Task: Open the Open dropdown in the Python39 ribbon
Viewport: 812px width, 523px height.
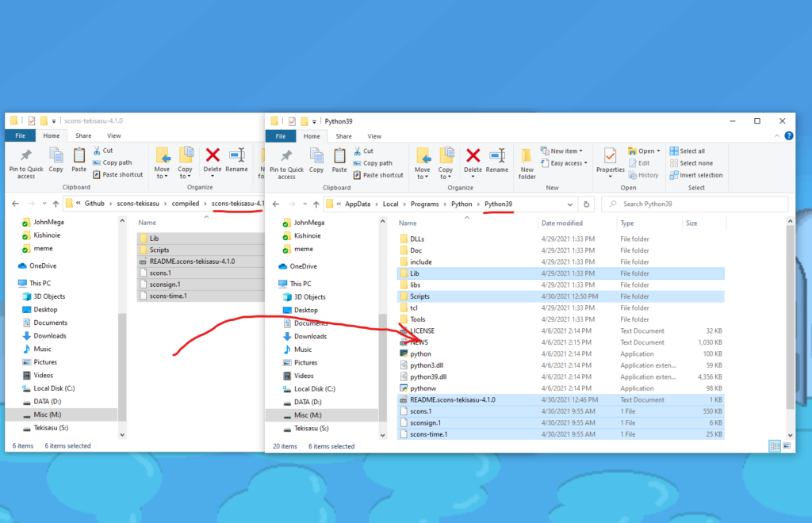Action: click(x=644, y=151)
